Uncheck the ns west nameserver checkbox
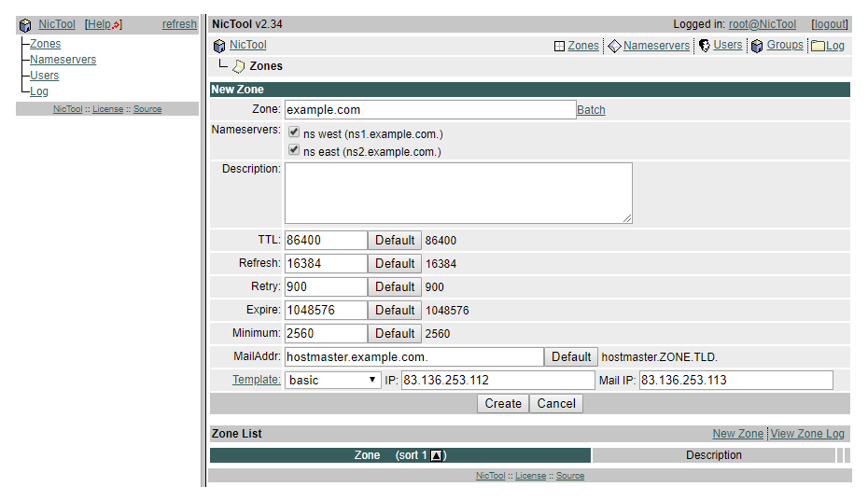 294,132
